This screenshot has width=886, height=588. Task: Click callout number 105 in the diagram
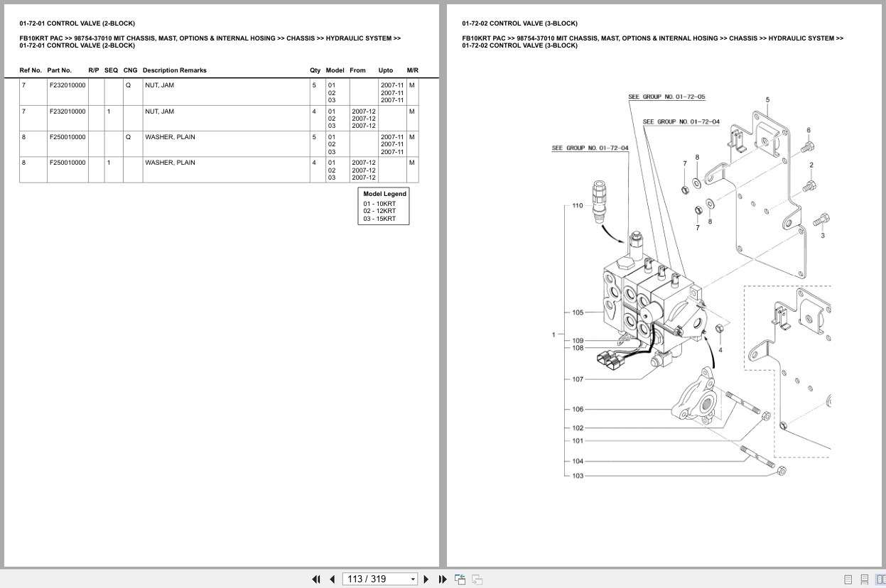(578, 312)
